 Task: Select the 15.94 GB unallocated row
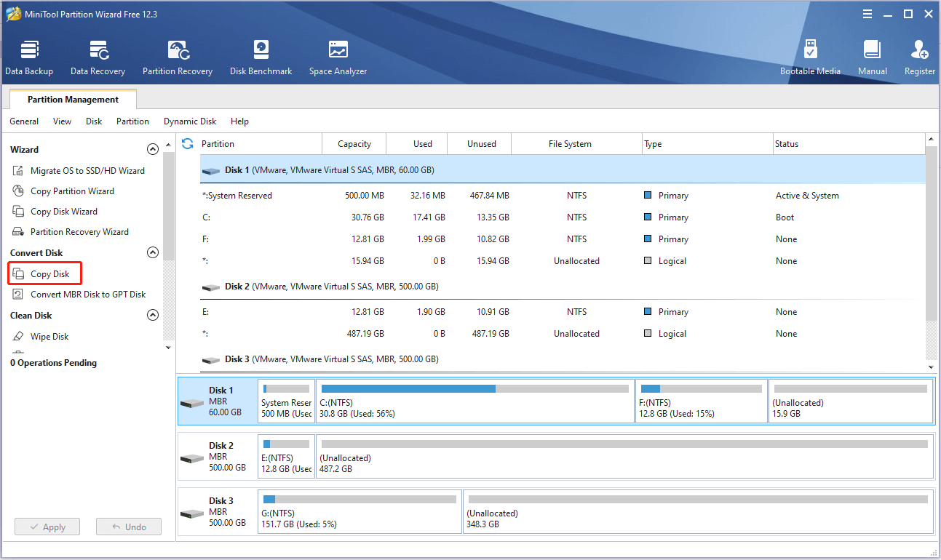pos(562,261)
